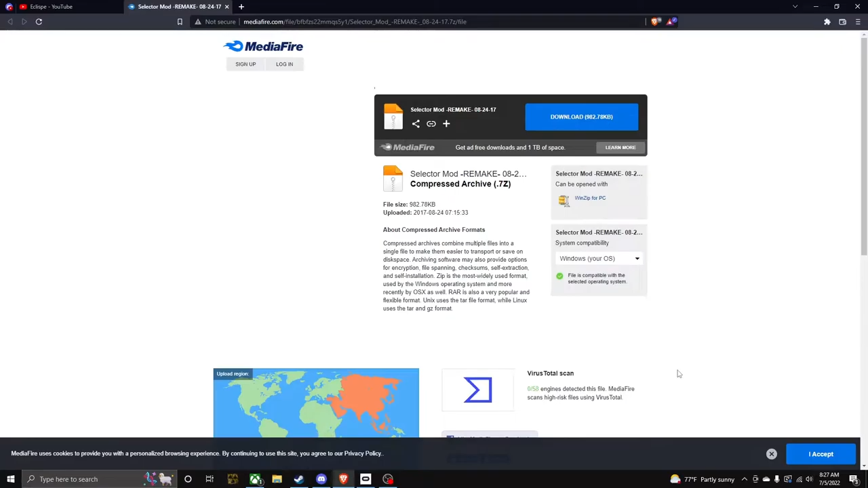Image resolution: width=868 pixels, height=488 pixels.
Task: Click the WinZip icon beside WinZip for PC
Action: coord(564,200)
